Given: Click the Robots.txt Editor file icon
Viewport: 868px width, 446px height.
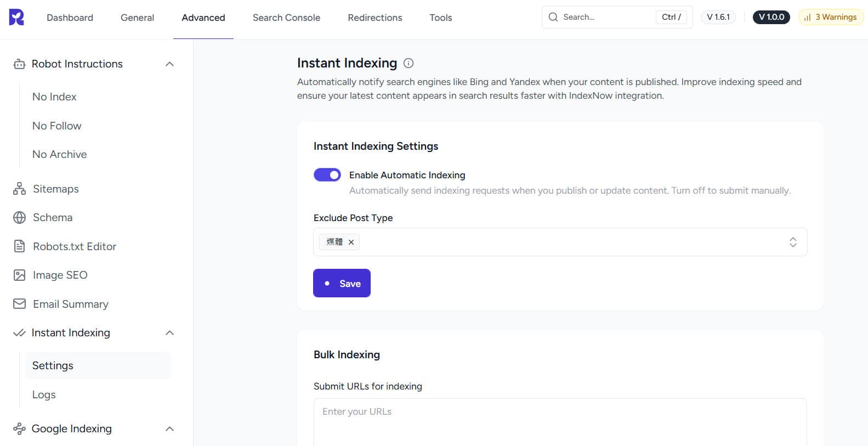Looking at the screenshot, I should pyautogui.click(x=19, y=246).
